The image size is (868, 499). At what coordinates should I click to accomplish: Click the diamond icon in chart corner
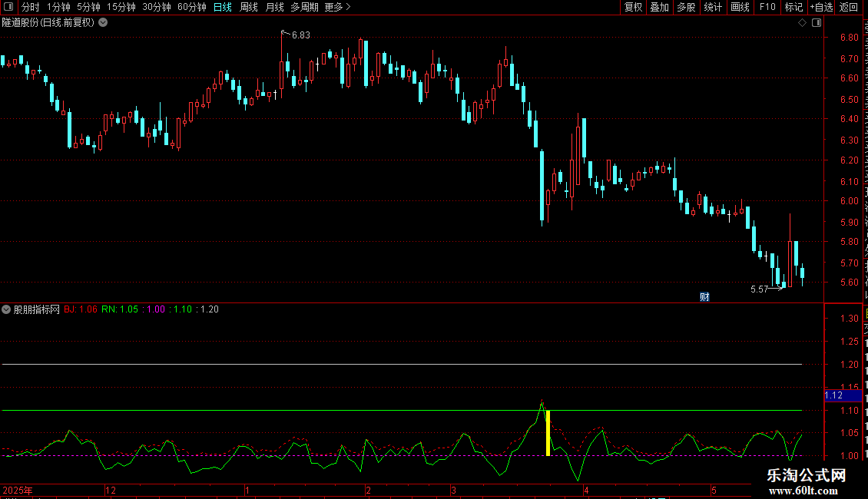click(802, 23)
